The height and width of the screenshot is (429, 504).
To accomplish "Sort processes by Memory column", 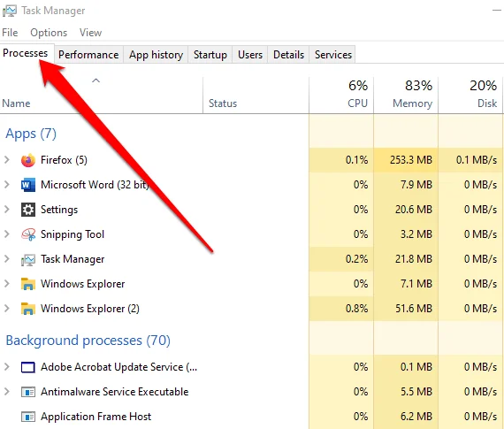I will tap(406, 95).
